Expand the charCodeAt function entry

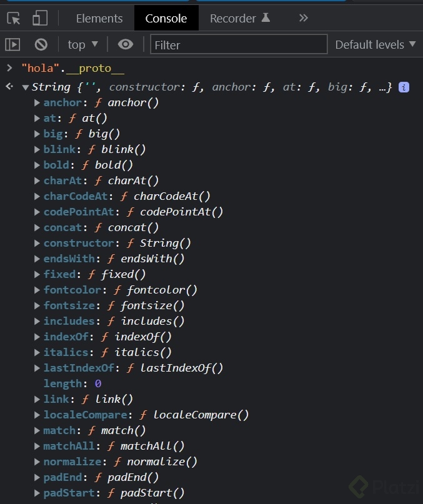[x=37, y=196]
